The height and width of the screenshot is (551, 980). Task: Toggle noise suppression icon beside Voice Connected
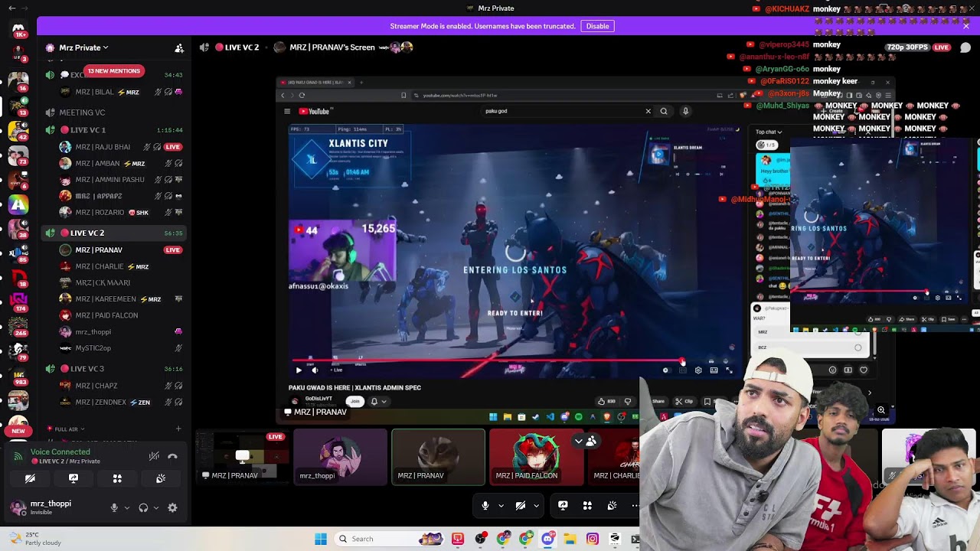(x=154, y=456)
